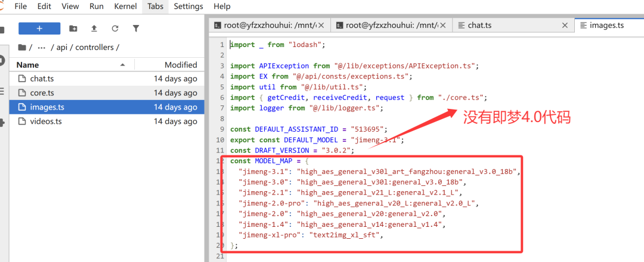Click the terminal icon on first tab
The height and width of the screenshot is (262, 644).
218,26
